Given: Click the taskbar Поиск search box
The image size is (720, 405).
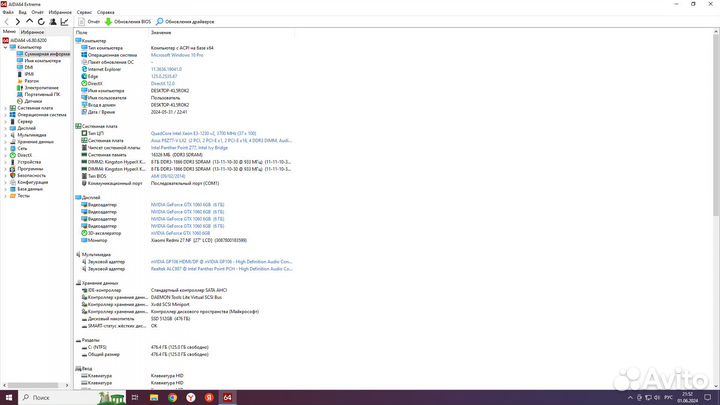Looking at the screenshot, I should [72, 398].
